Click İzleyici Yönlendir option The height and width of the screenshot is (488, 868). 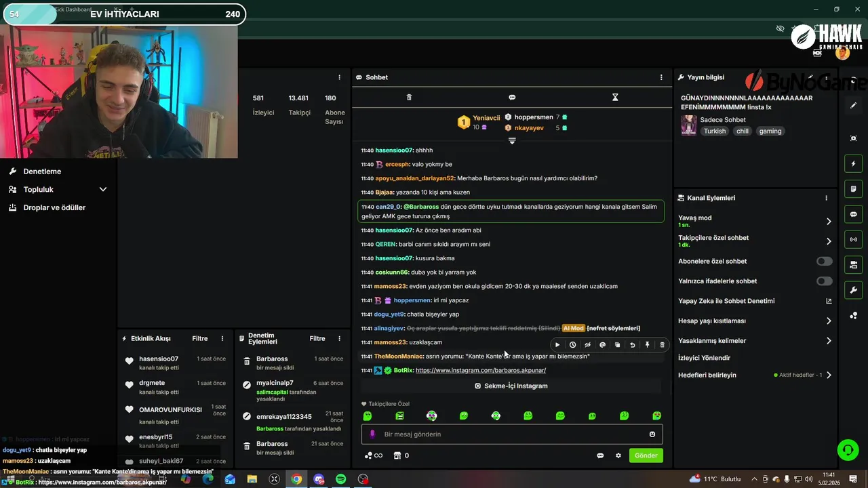click(704, 358)
